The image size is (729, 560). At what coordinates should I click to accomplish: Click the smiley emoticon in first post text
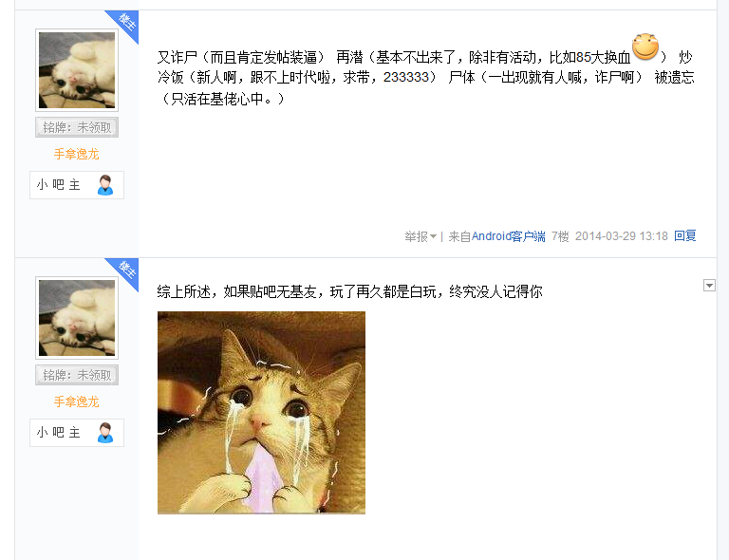645,47
